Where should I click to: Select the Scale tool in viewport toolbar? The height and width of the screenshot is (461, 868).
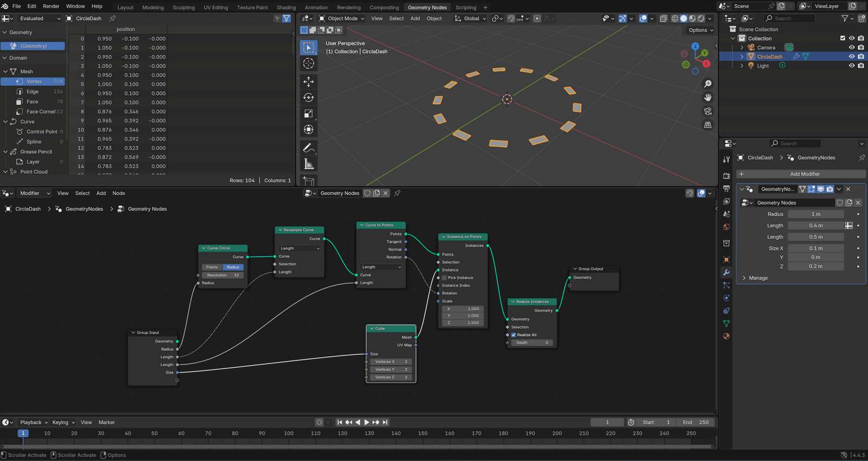coord(309,113)
